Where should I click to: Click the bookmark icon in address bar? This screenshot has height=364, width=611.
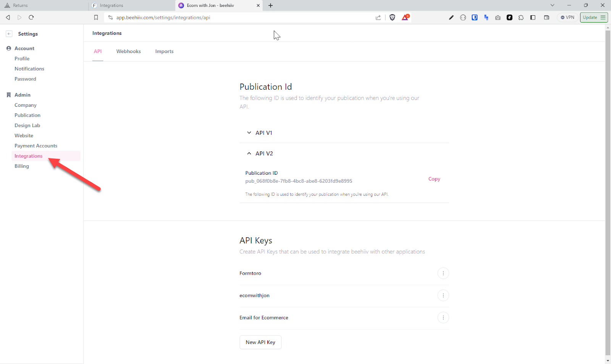coord(96,18)
